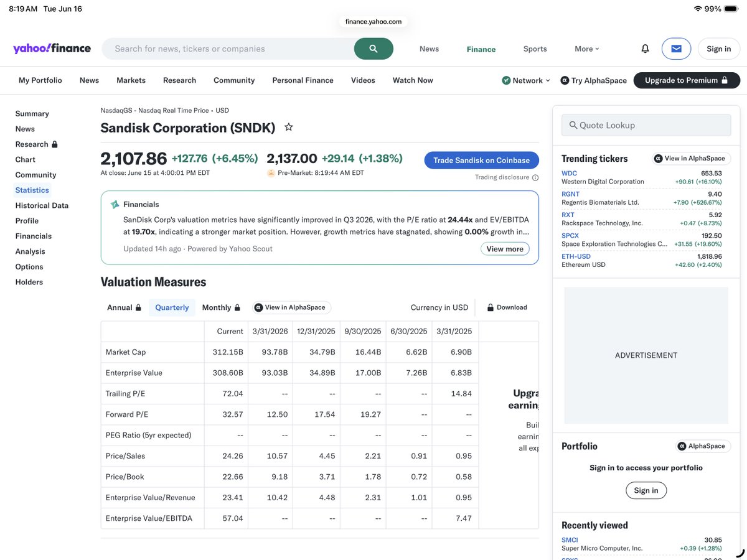Click View more in Financials card

coord(505,249)
